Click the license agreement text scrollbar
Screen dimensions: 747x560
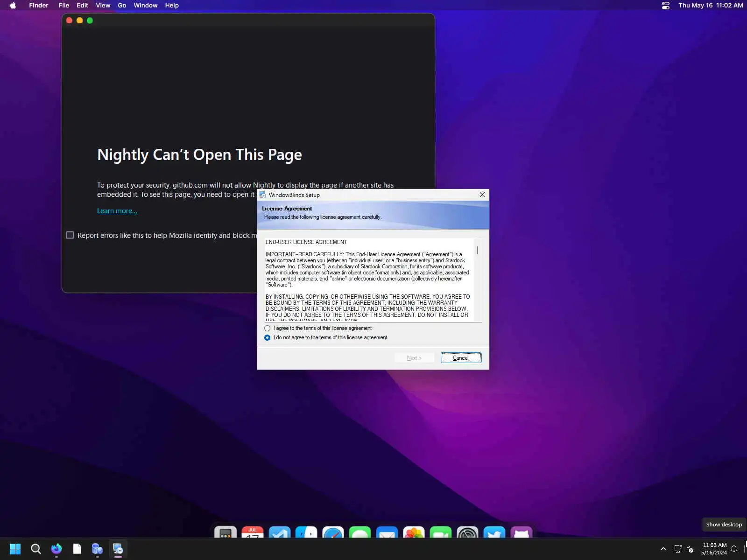[x=478, y=251]
